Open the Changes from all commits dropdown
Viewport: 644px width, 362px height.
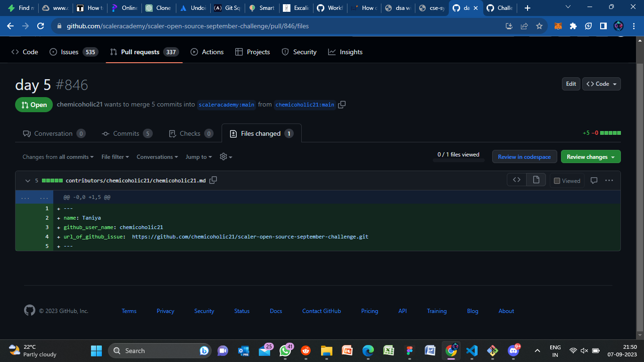pyautogui.click(x=57, y=156)
